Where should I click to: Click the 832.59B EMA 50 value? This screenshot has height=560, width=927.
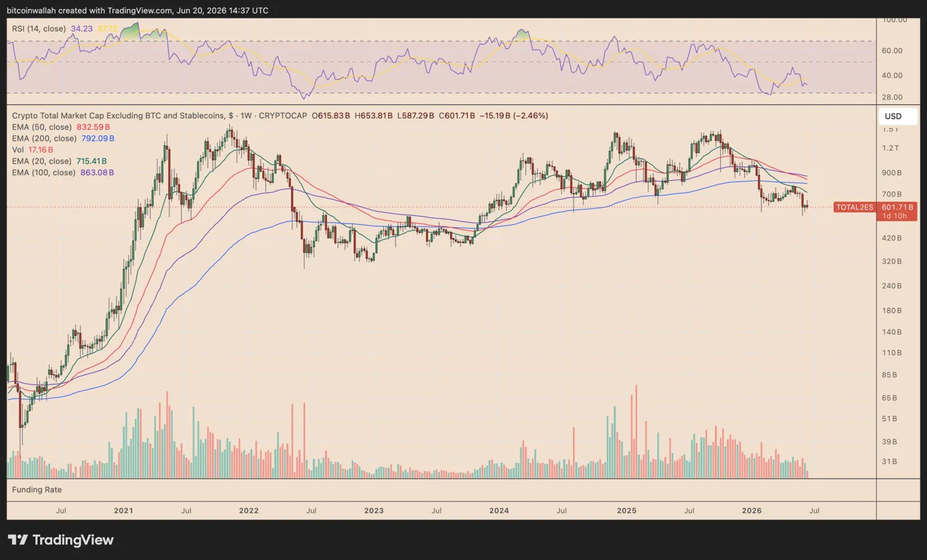tap(93, 127)
